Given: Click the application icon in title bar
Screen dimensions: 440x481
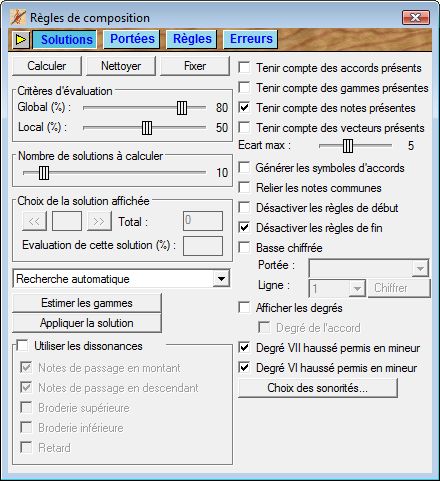Looking at the screenshot, I should pos(18,18).
